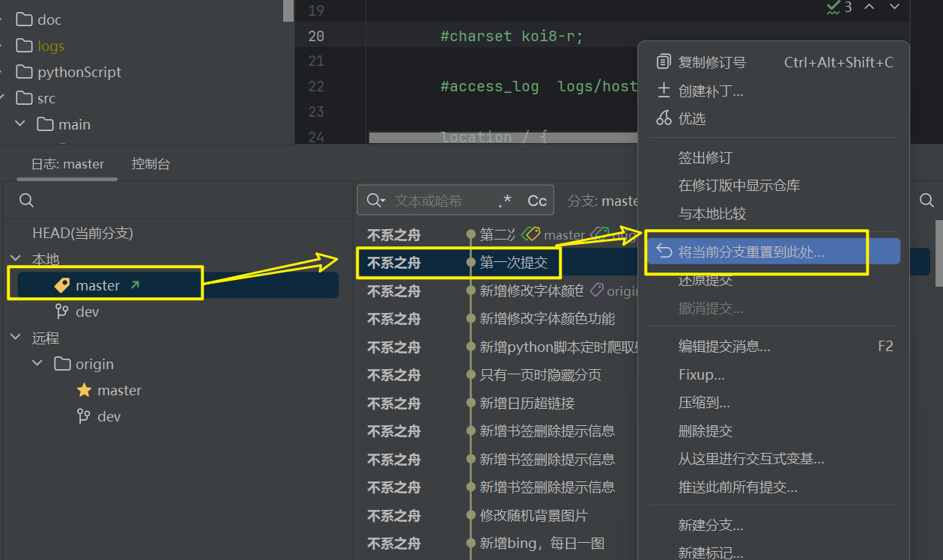Select the 新增日历超链接 commit row
943x560 pixels.
click(527, 404)
